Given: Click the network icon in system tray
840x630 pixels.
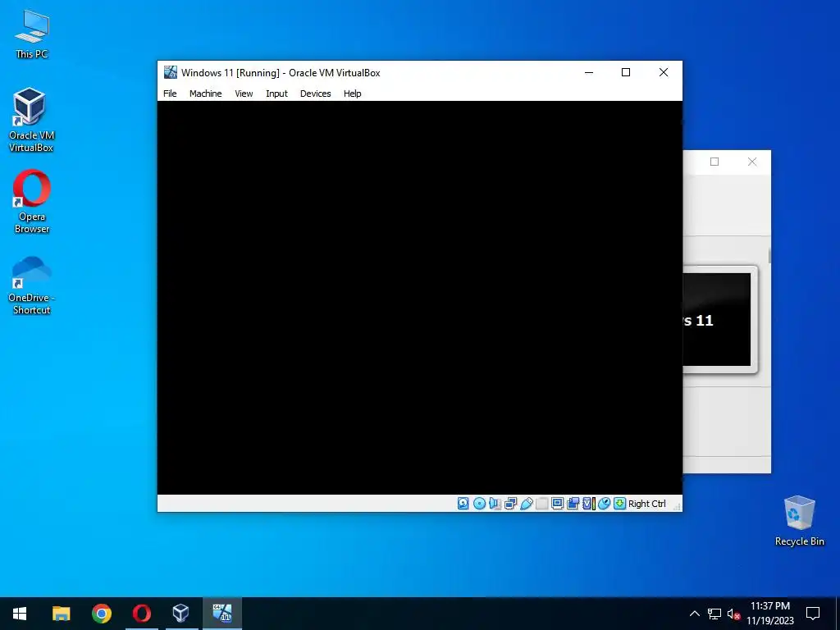Looking at the screenshot, I should [x=714, y=614].
